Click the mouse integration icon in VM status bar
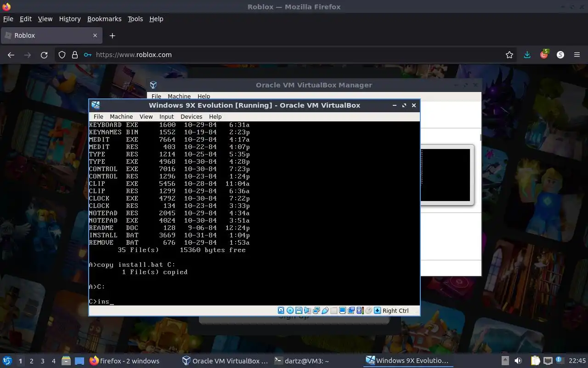 point(368,310)
